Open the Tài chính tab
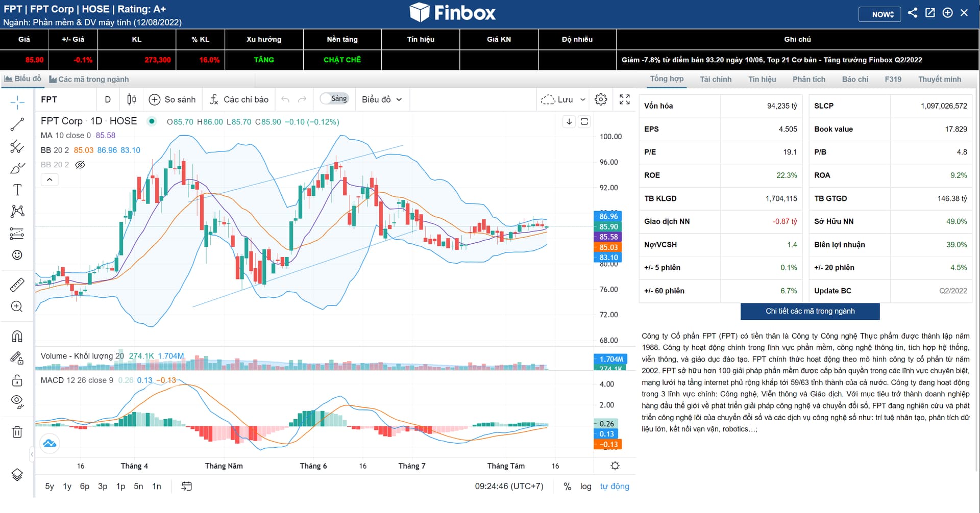Screen dimensions: 980x513 pos(716,79)
